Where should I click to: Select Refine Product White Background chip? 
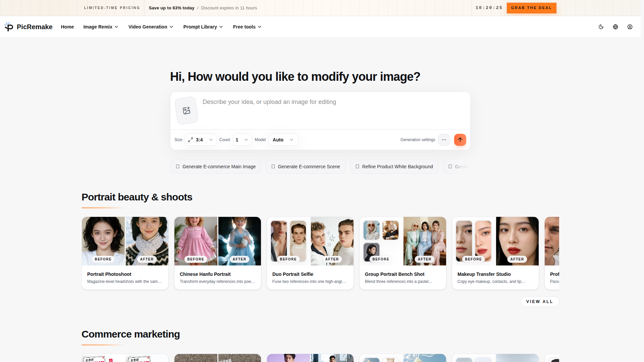[394, 167]
